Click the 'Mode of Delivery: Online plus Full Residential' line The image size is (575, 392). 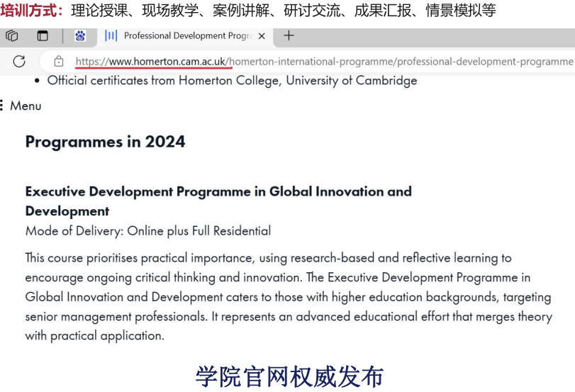(x=148, y=231)
